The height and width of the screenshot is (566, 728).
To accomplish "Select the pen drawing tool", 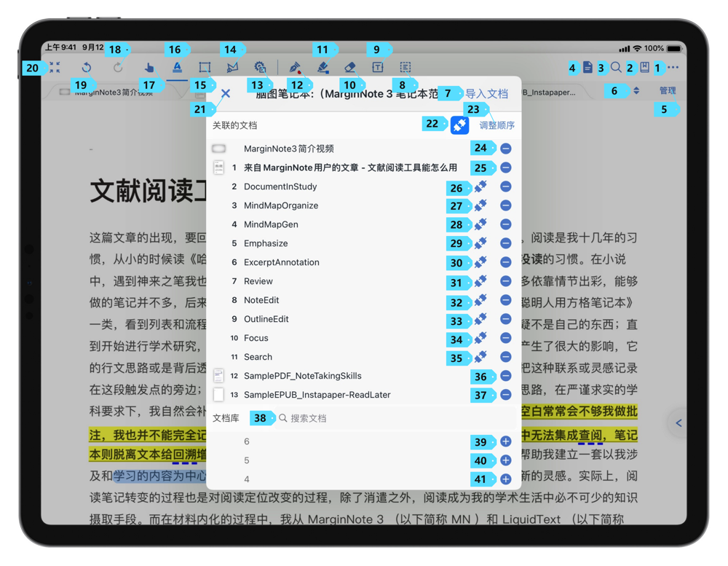I will (295, 67).
